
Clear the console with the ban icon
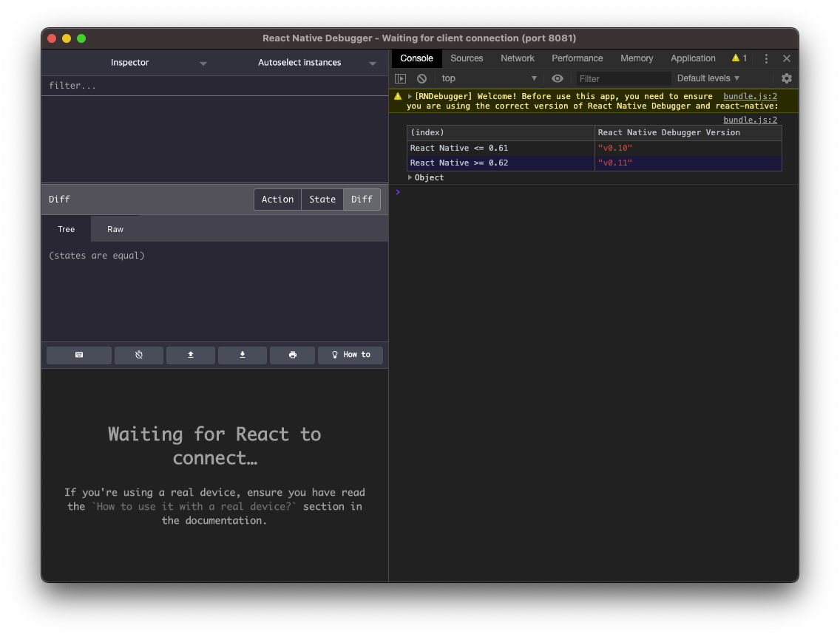tap(422, 78)
